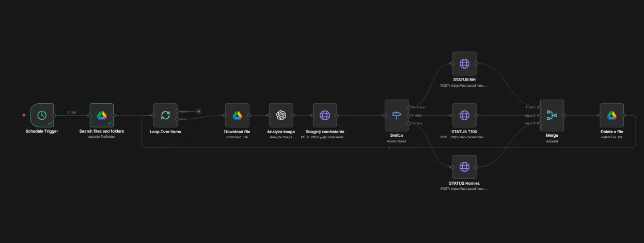The image size is (644, 243).
Task: Click the red trigger lightning bolt icon
Action: tap(24, 115)
